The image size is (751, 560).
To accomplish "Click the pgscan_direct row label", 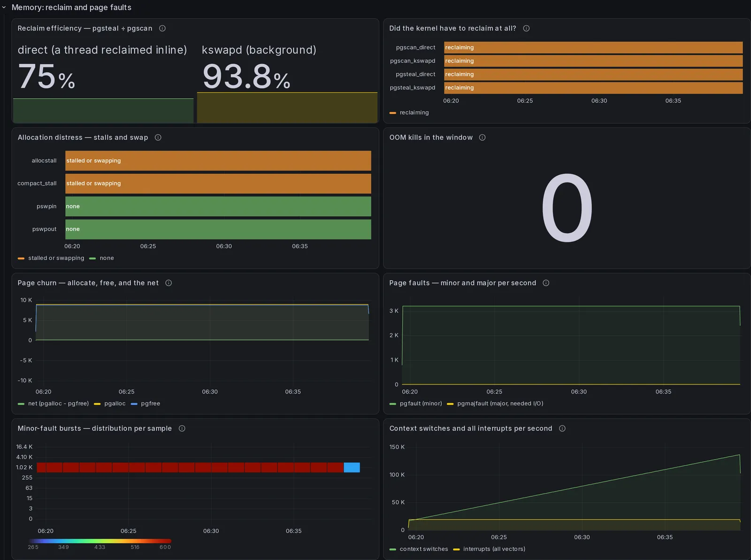I will point(415,47).
